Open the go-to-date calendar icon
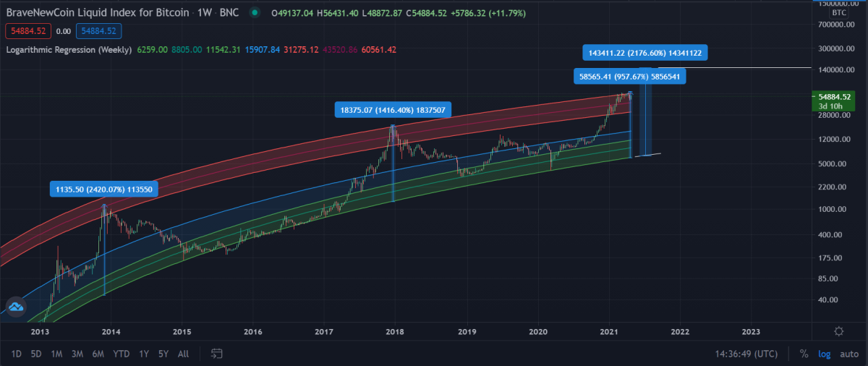 (x=216, y=354)
